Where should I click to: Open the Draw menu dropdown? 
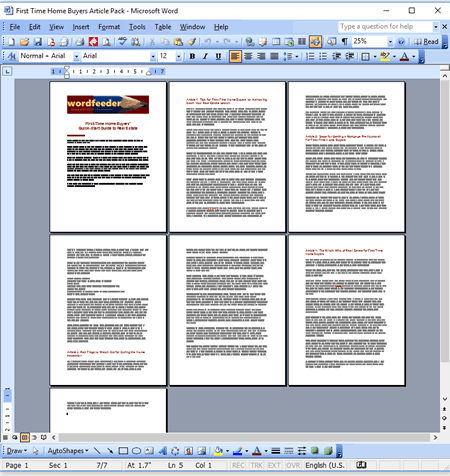(x=17, y=451)
